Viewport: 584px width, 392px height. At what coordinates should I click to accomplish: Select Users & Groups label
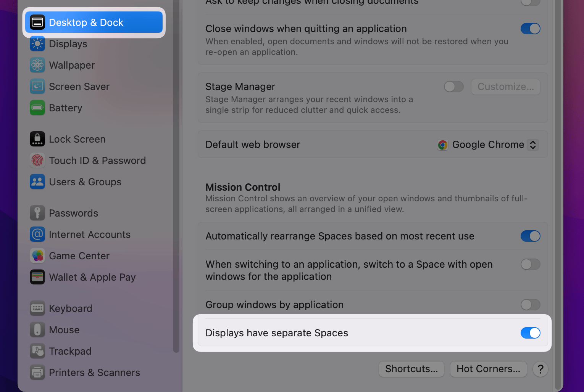pos(85,182)
